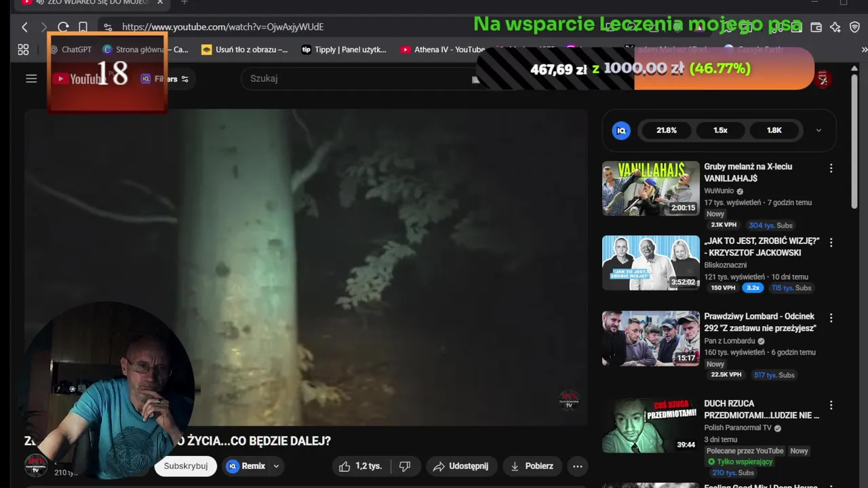Share the video with Udostępnij
Viewport: 868px width, 488px height.
(x=461, y=466)
